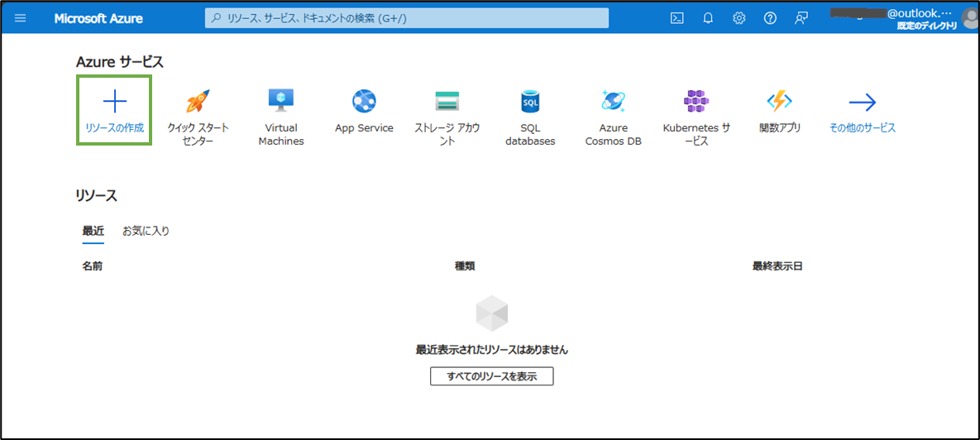
Task: Click the SQL databases text label
Action: 530,134
